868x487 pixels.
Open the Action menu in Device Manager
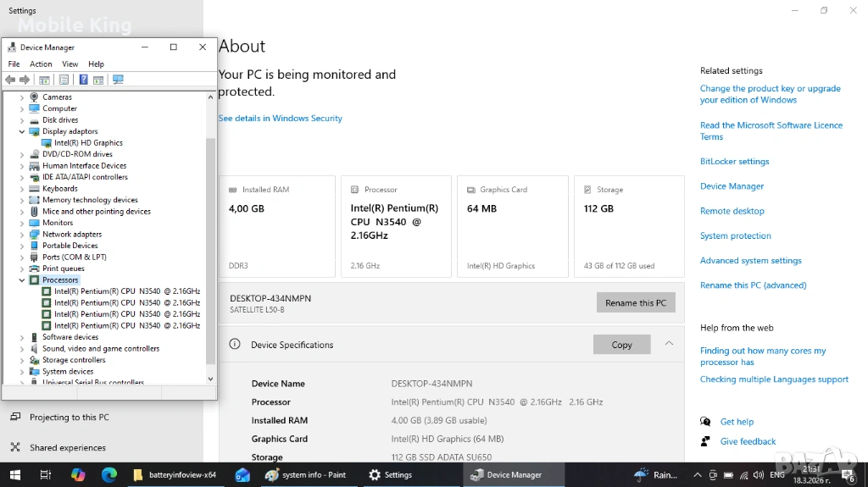pos(41,64)
